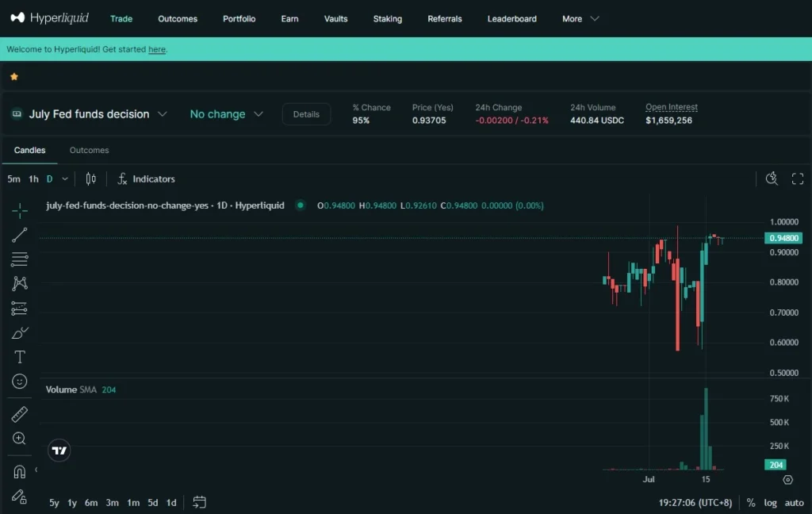This screenshot has width=812, height=514.
Task: Open the Referrals page
Action: (x=444, y=19)
